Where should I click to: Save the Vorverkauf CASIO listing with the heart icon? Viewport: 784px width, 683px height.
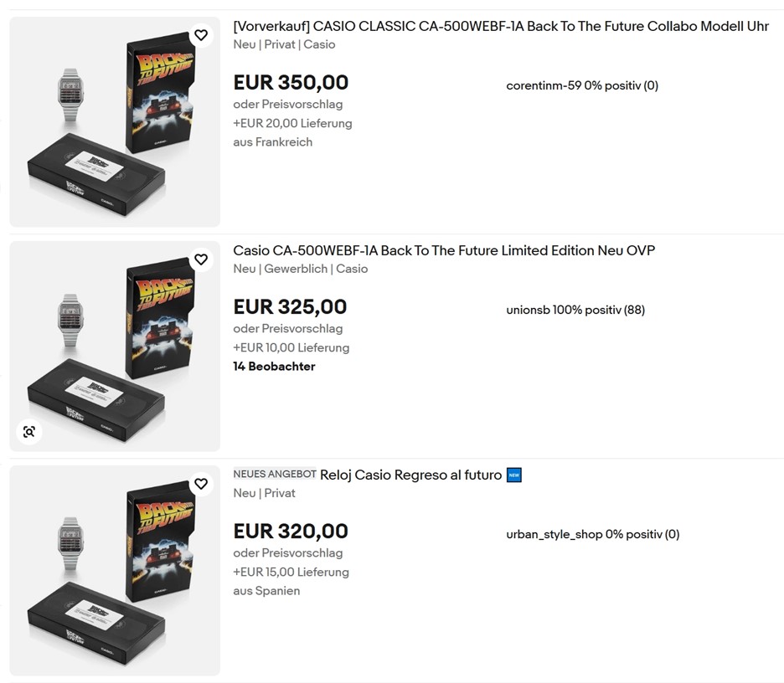[201, 35]
